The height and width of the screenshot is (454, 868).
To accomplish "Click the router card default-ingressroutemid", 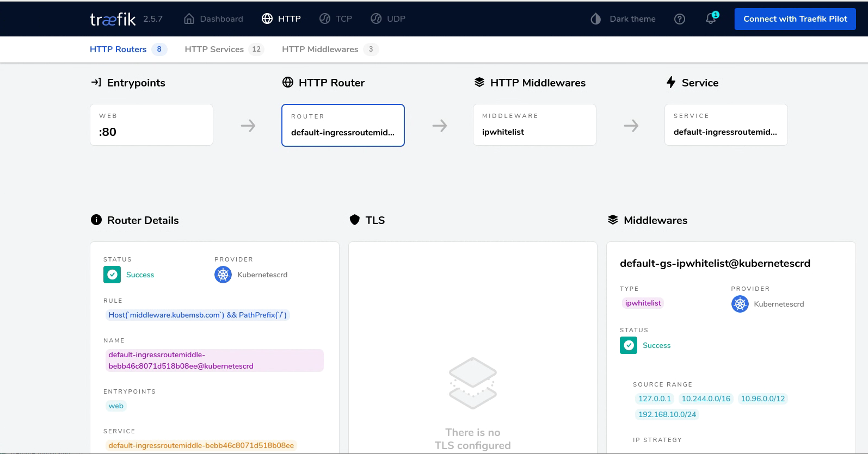I will (343, 126).
